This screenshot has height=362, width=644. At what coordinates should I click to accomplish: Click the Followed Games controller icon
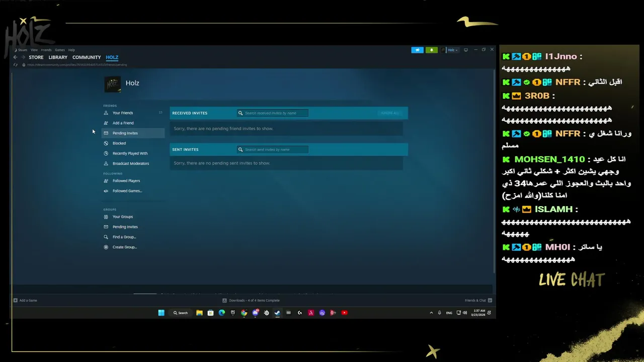point(106,191)
